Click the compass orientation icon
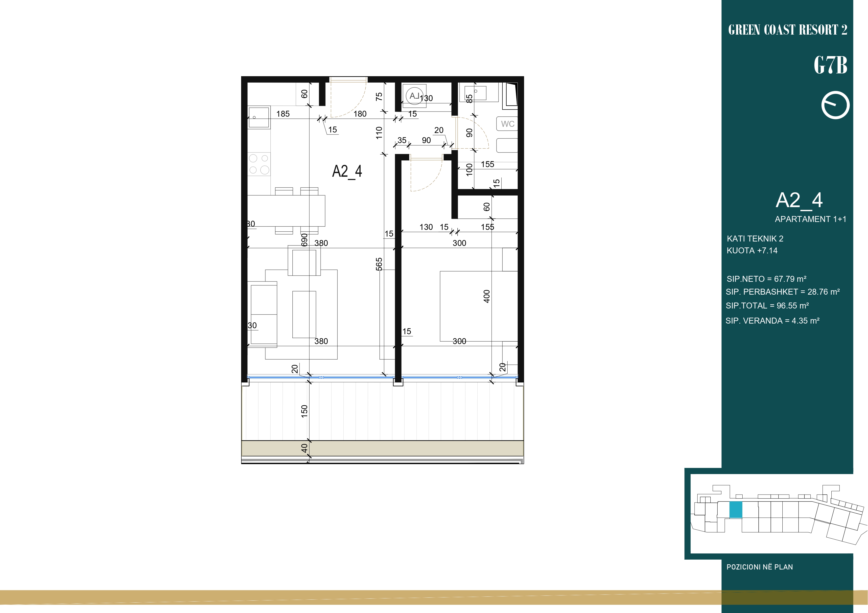868x613 pixels. pyautogui.click(x=835, y=105)
